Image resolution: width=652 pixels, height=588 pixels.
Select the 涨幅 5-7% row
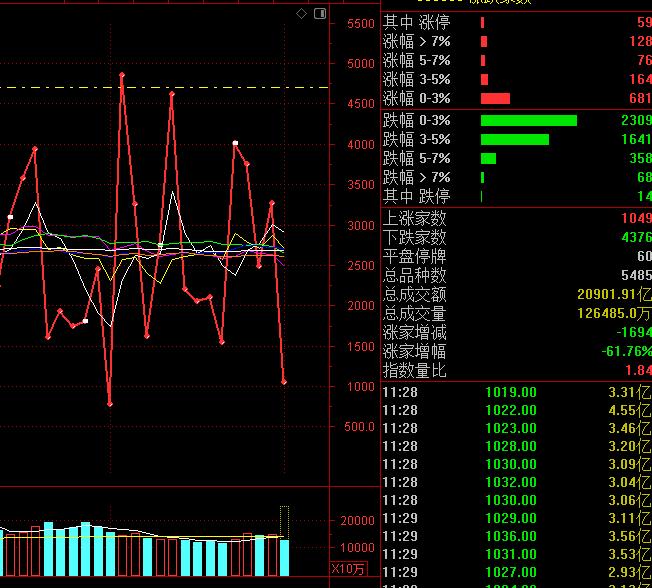[517, 60]
